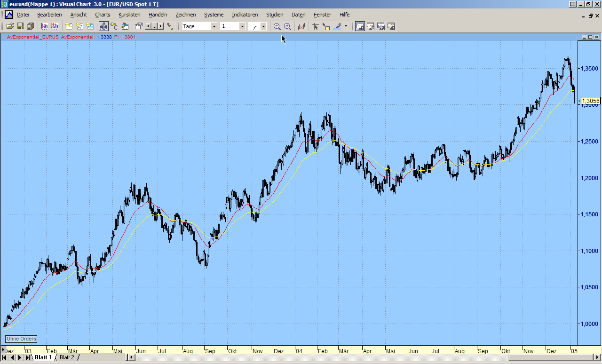Image resolution: width=602 pixels, height=364 pixels.
Task: Click the 1,3056 current price marker
Action: [590, 101]
